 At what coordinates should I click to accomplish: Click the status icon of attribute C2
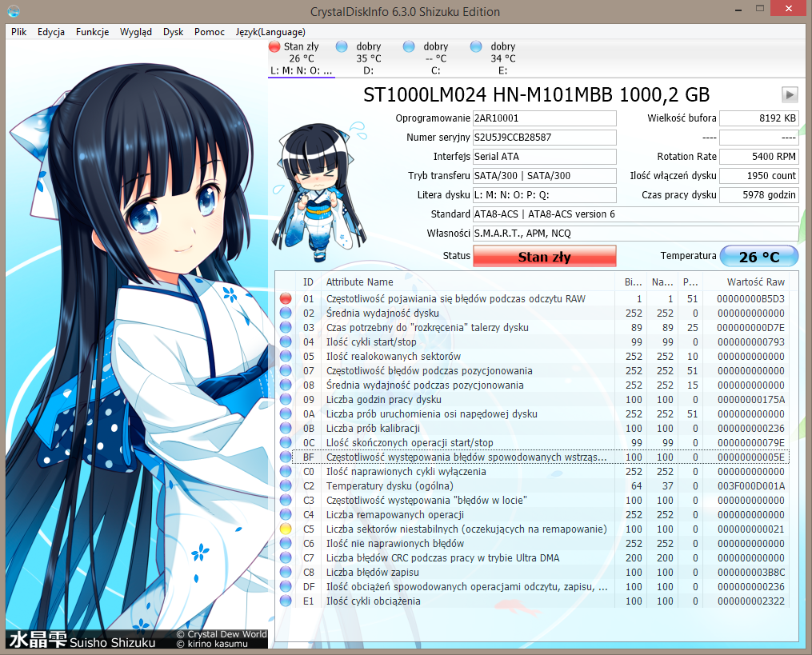pos(286,485)
